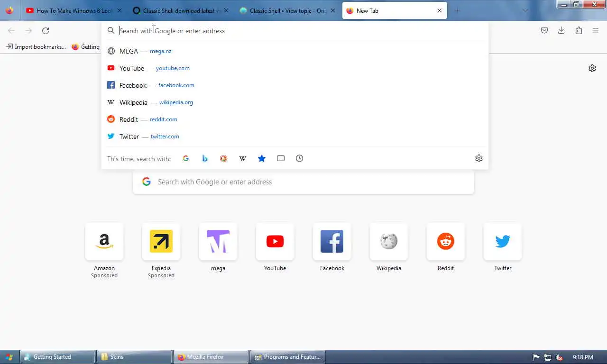This screenshot has height=364, width=607.
Task: Open Firefox View pinned tab
Action: tap(9, 10)
